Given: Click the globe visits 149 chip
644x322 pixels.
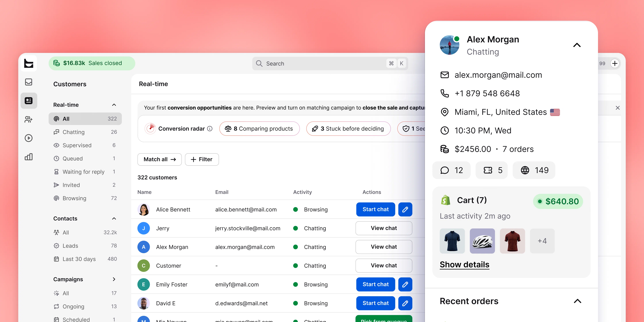Looking at the screenshot, I should (x=534, y=170).
